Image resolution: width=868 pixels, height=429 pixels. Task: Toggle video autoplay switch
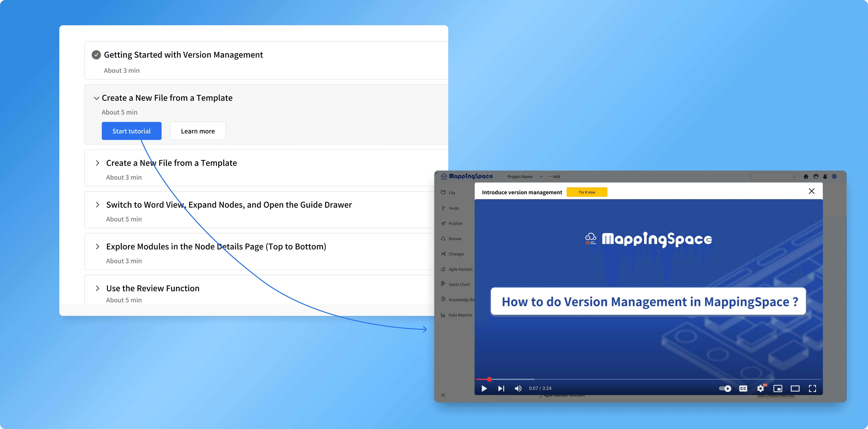(x=725, y=389)
